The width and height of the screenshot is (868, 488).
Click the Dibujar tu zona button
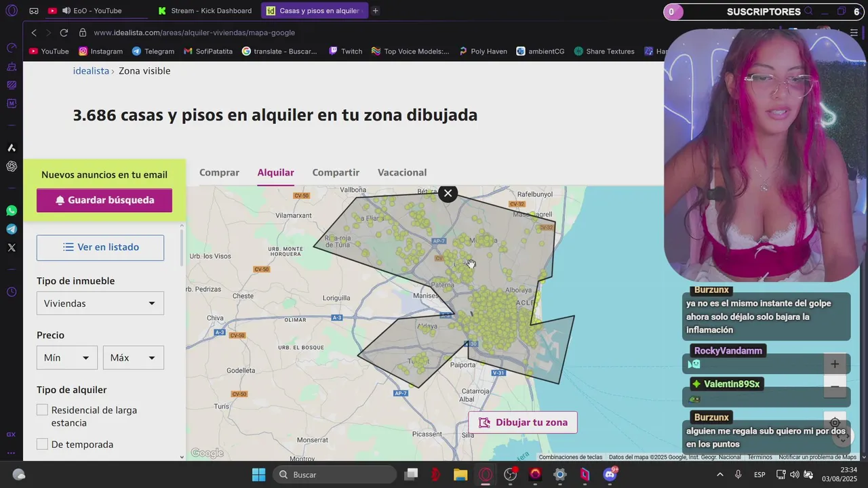(523, 422)
